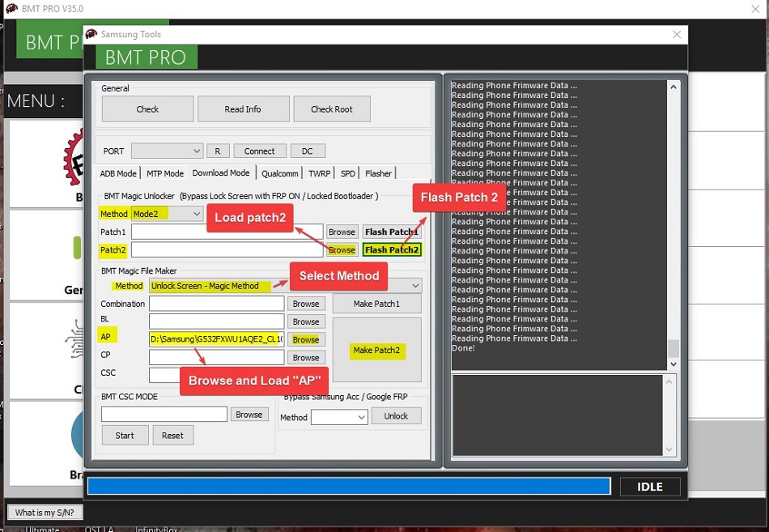The height and width of the screenshot is (532, 769).
Task: Browse for the Patch1 file
Action: [x=342, y=232]
